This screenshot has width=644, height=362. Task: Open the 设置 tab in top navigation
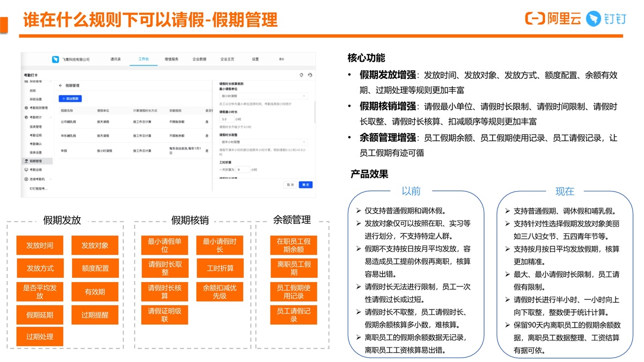point(255,59)
